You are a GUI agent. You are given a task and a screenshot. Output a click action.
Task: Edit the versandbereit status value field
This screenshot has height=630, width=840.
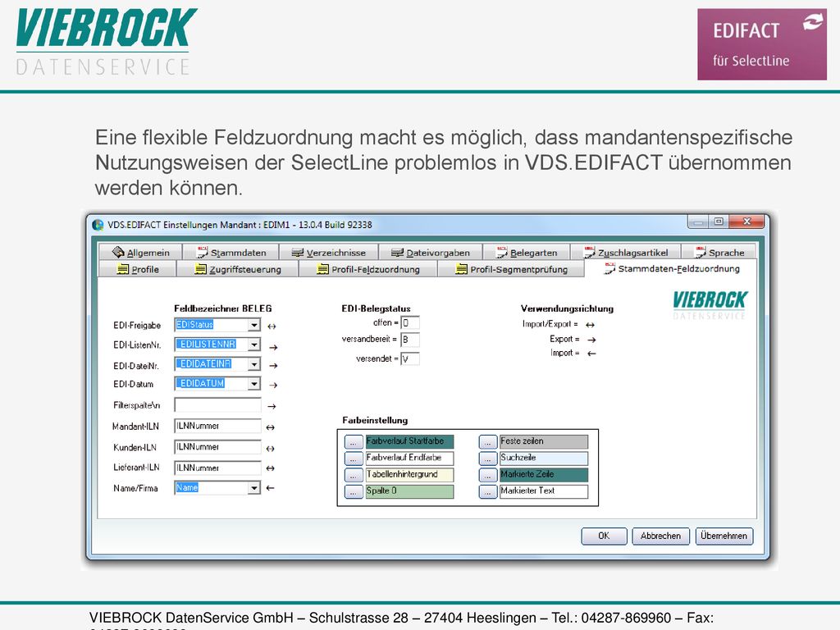pyautogui.click(x=410, y=340)
